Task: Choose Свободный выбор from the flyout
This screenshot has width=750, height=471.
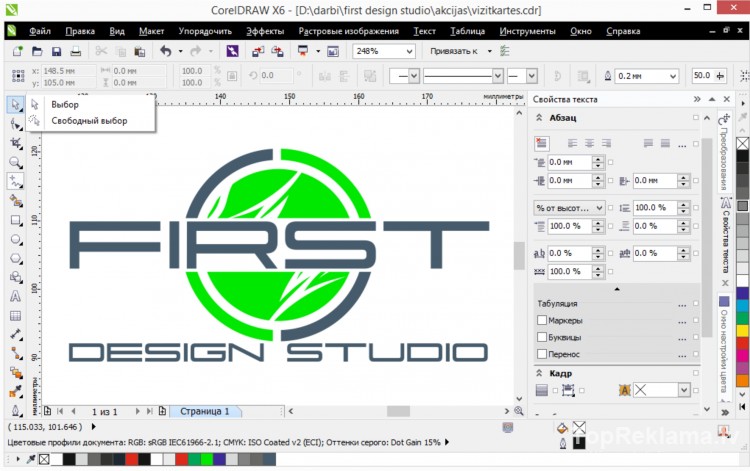Action: [88, 121]
